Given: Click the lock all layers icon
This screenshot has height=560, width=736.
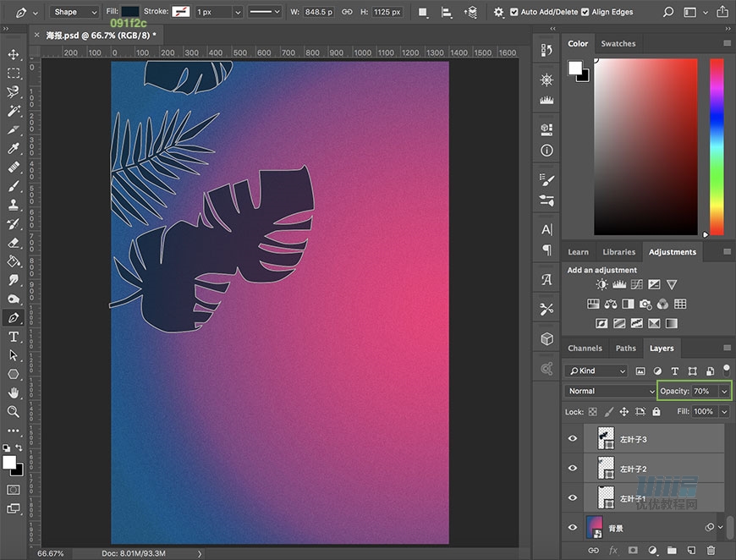Looking at the screenshot, I should pyautogui.click(x=656, y=412).
